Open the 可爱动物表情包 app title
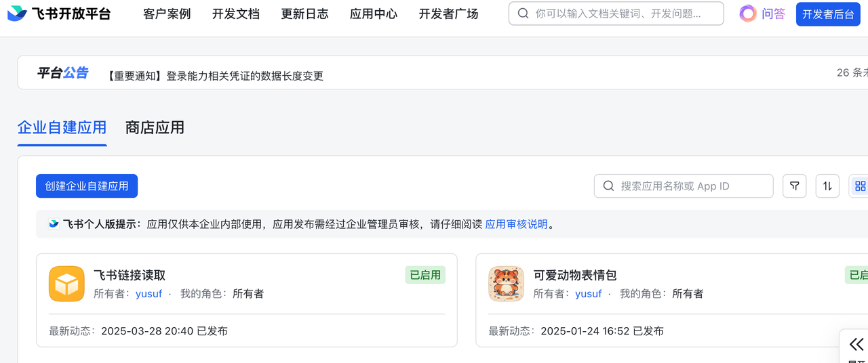This screenshot has height=363, width=868. (575, 276)
